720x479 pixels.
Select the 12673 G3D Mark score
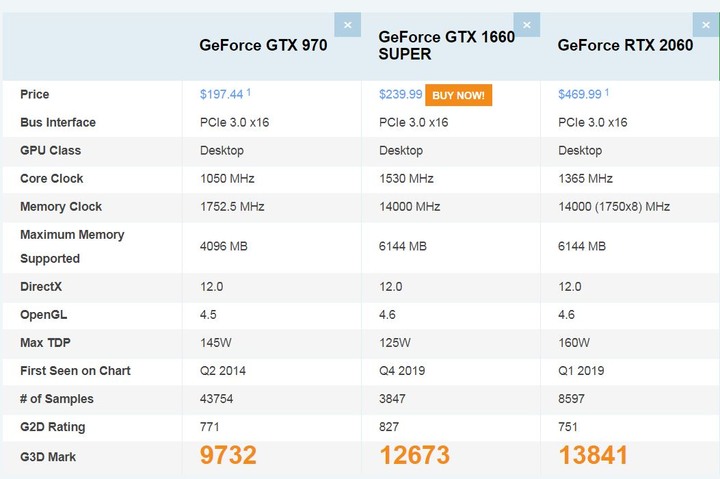pos(415,455)
